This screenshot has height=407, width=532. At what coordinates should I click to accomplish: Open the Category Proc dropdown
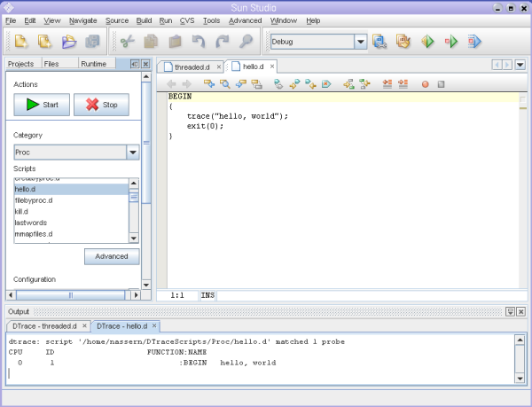(133, 153)
